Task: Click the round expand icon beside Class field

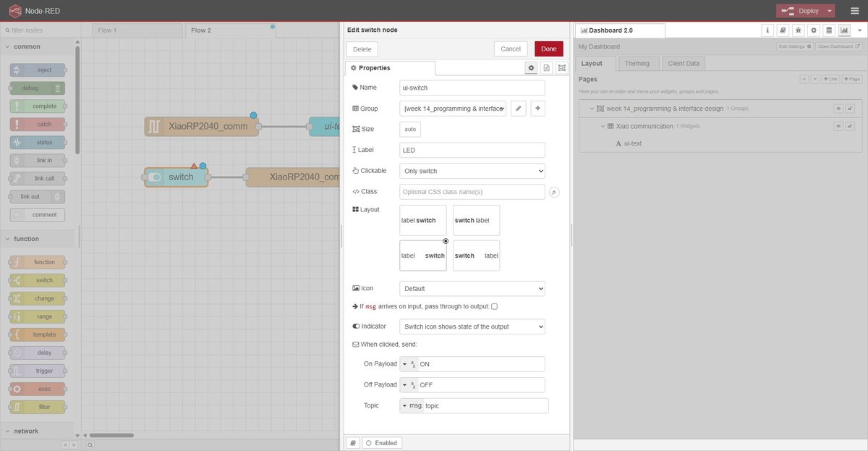Action: click(x=555, y=193)
